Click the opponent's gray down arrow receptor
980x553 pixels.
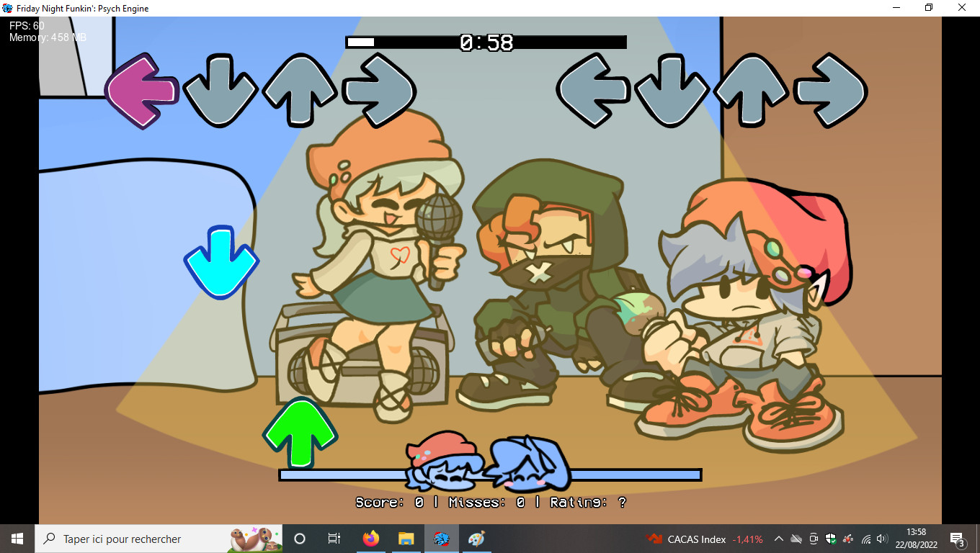220,91
